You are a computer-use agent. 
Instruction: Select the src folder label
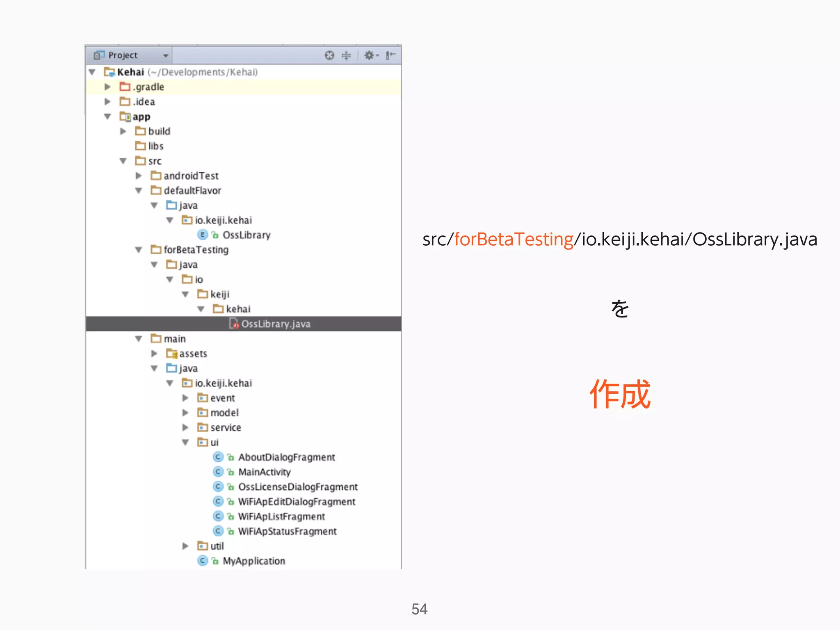click(155, 161)
